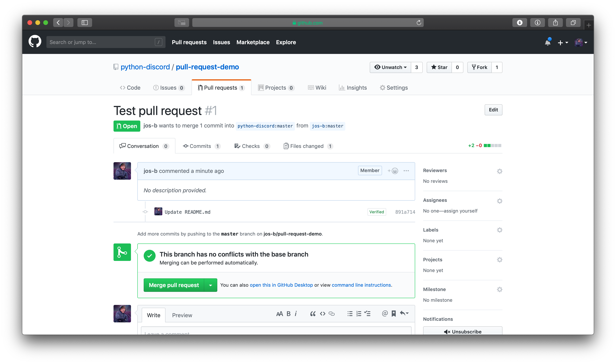The height and width of the screenshot is (364, 616).
Task: Click the Safari share icon
Action: pyautogui.click(x=555, y=23)
